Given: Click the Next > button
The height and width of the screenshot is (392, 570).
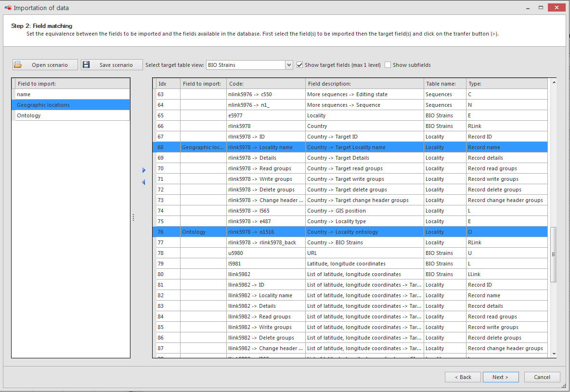Looking at the screenshot, I should pyautogui.click(x=501, y=377).
